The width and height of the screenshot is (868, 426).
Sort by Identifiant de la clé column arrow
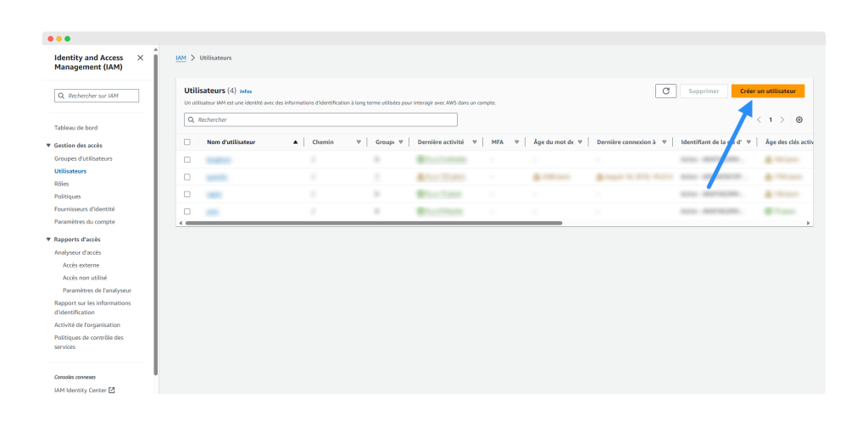[x=748, y=142]
